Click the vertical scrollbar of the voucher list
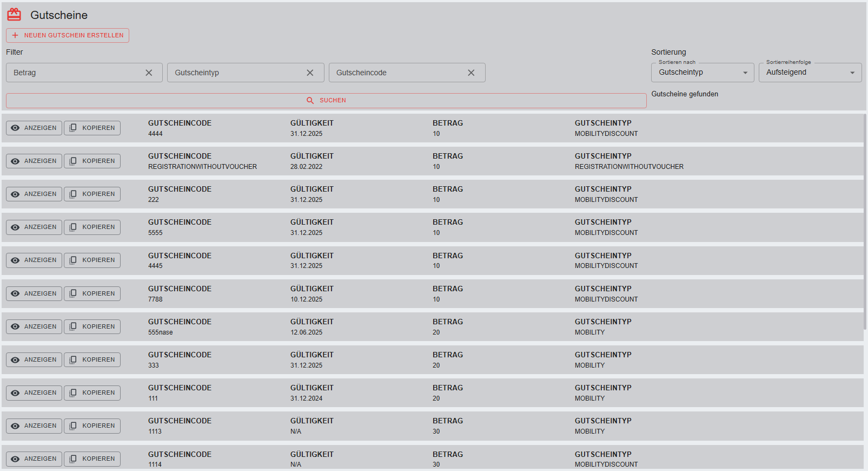868x471 pixels. point(865,217)
